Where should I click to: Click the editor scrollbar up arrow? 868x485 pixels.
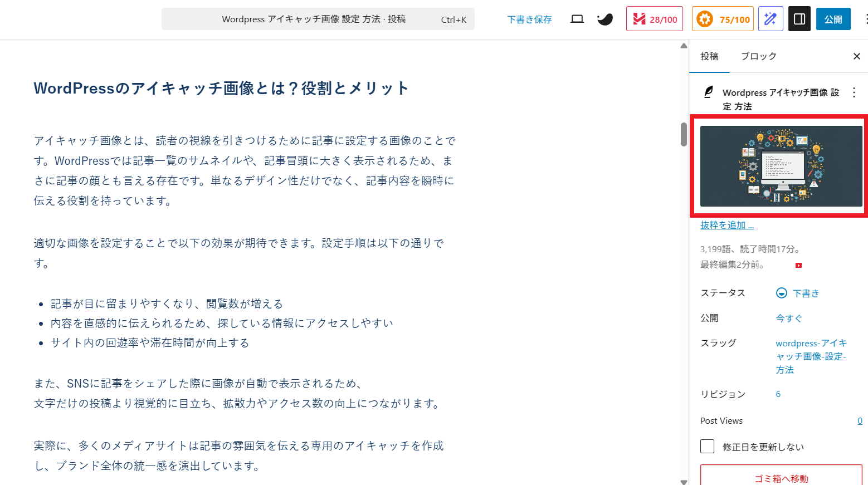[684, 46]
